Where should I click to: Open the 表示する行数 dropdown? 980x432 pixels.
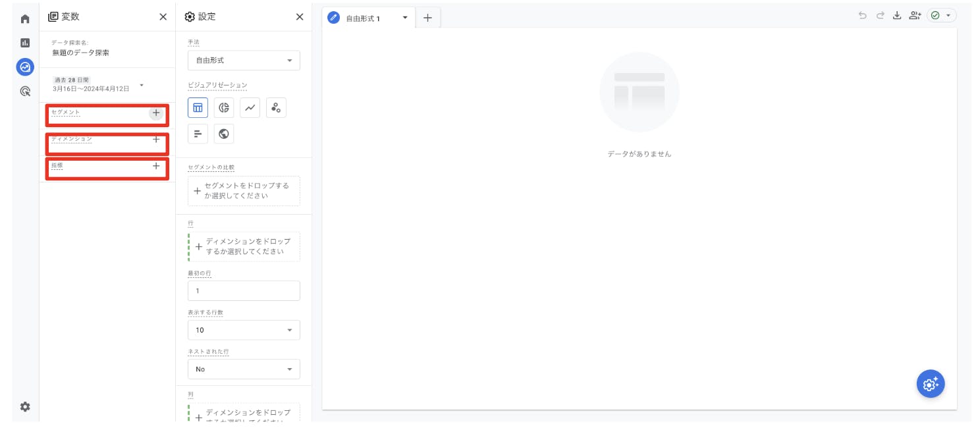click(244, 330)
